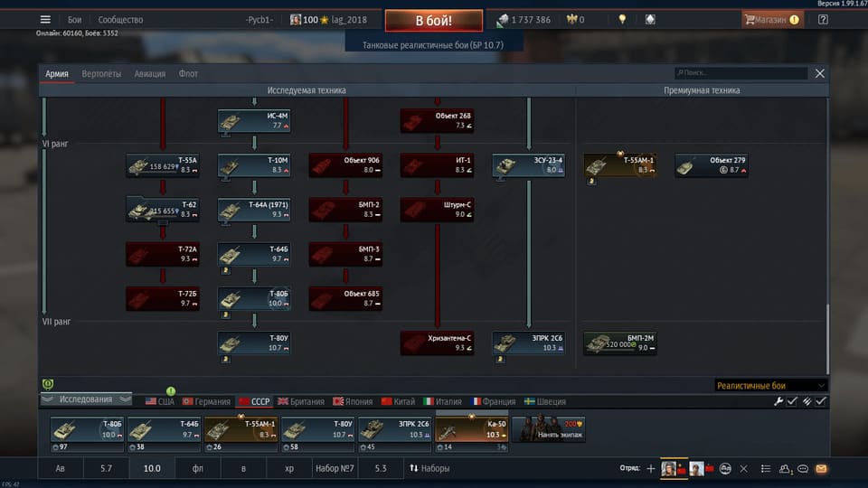The height and width of the screenshot is (488, 868).
Task: Expand the Исследования panel
Action: click(87, 399)
